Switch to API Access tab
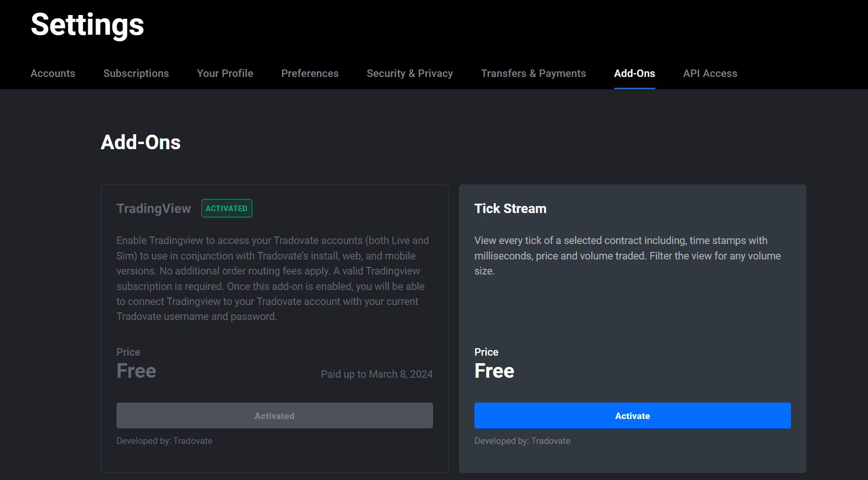The image size is (868, 480). [x=710, y=73]
